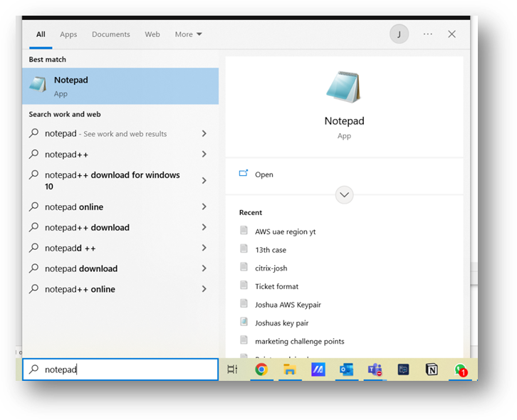Open the More dropdown tab
The height and width of the screenshot is (420, 517).
coord(188,34)
